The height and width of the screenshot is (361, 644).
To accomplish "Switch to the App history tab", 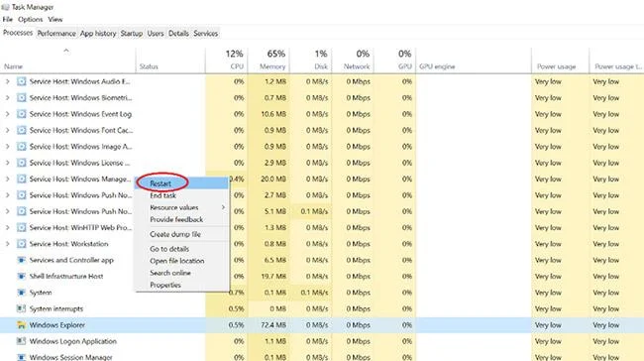I will (x=98, y=34).
